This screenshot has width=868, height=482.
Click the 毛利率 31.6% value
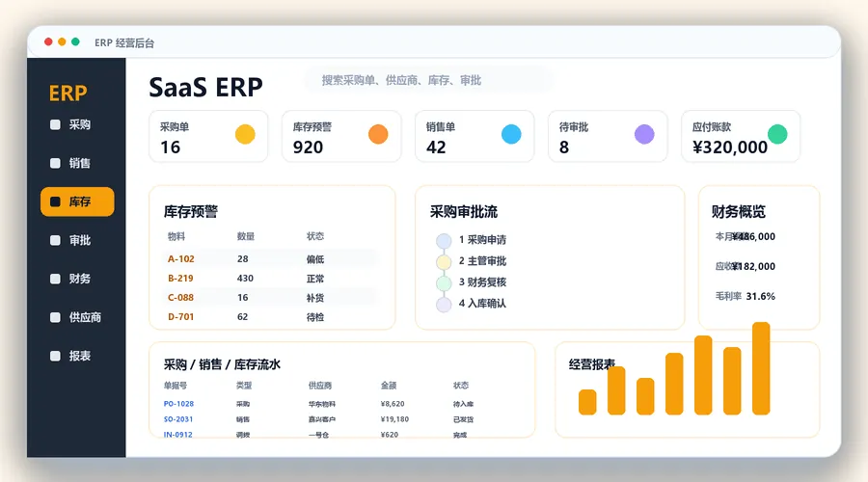point(761,297)
